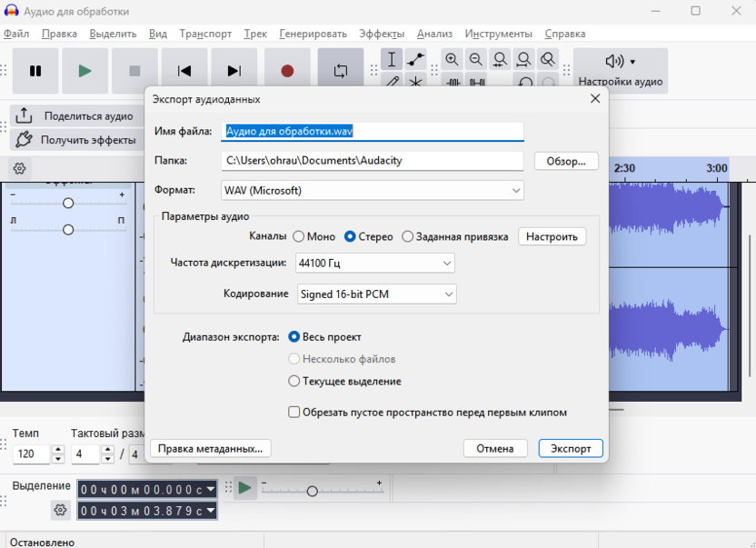Click the playback speed slider handle
The height and width of the screenshot is (548, 756).
[312, 491]
